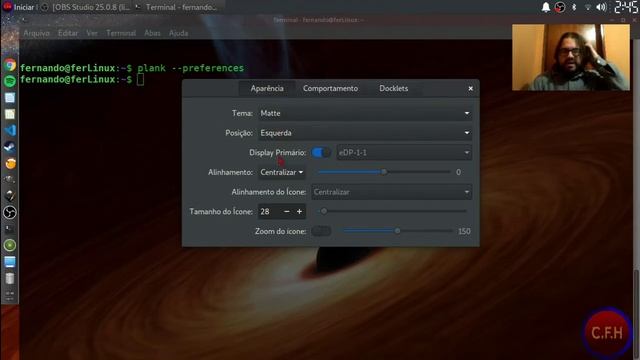The image size is (640, 360).
Task: Launch Google Chrome from the Plank dock
Action: coord(10,65)
